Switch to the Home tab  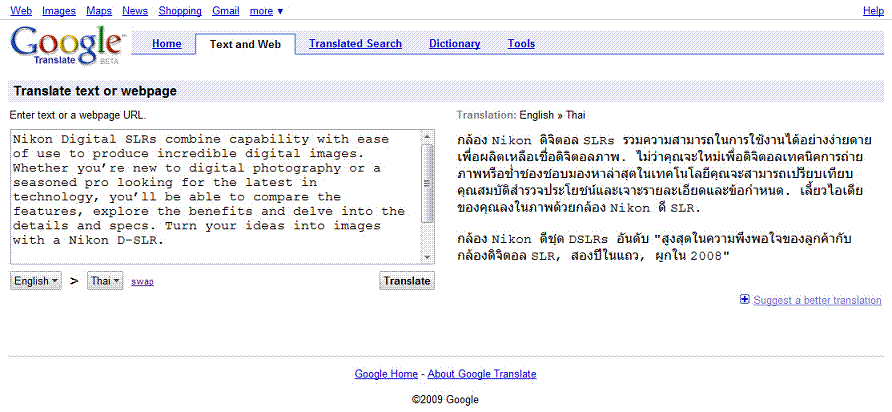[x=166, y=44]
